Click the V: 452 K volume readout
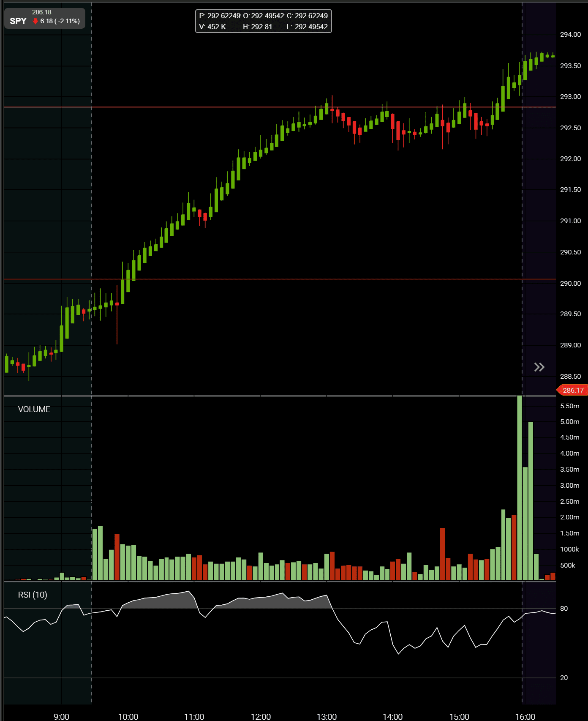 [212, 27]
